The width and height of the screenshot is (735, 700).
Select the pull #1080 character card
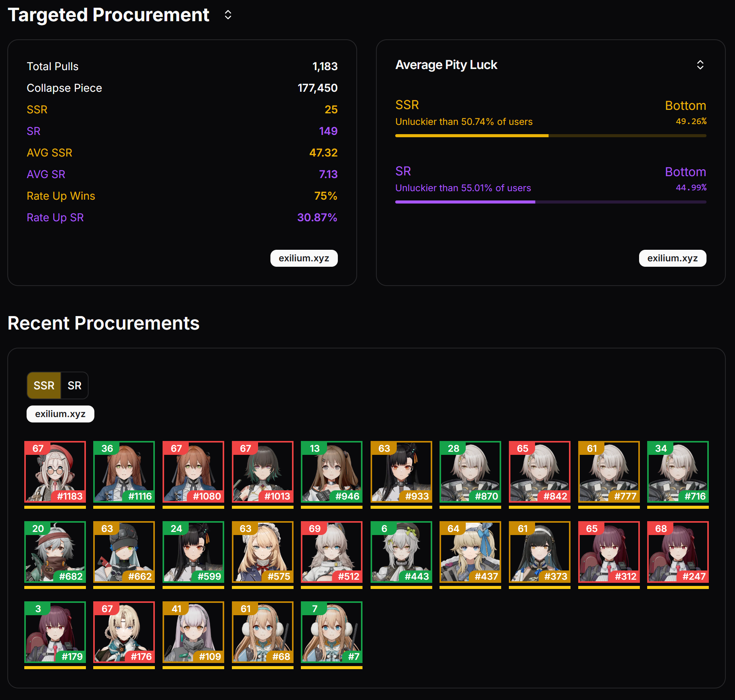click(x=193, y=472)
